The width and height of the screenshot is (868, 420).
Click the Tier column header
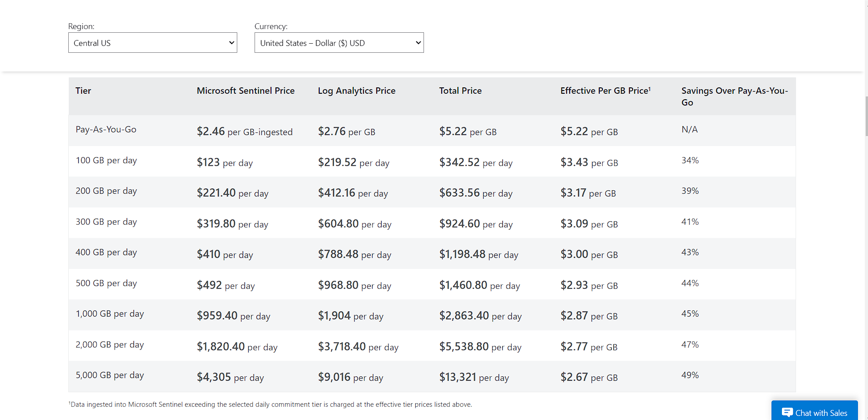coord(83,91)
